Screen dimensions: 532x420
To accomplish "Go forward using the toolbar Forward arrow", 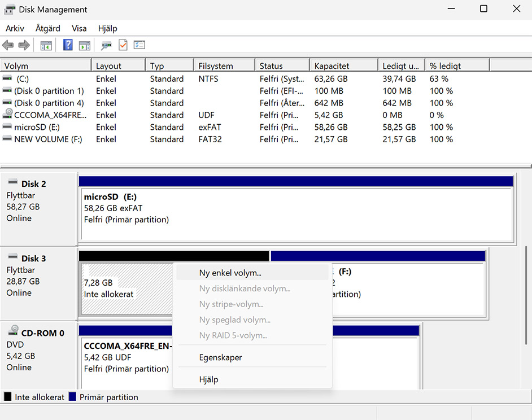I will [24, 45].
